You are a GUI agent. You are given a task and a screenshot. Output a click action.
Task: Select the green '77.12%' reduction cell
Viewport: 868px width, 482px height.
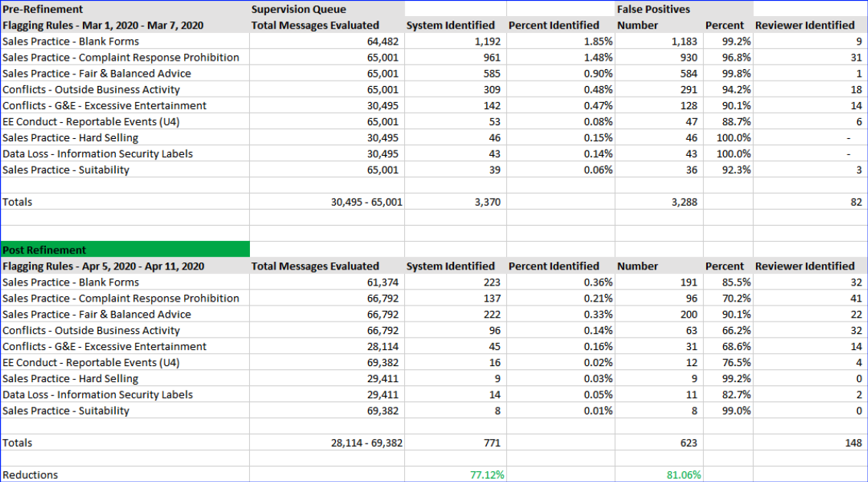point(455,475)
